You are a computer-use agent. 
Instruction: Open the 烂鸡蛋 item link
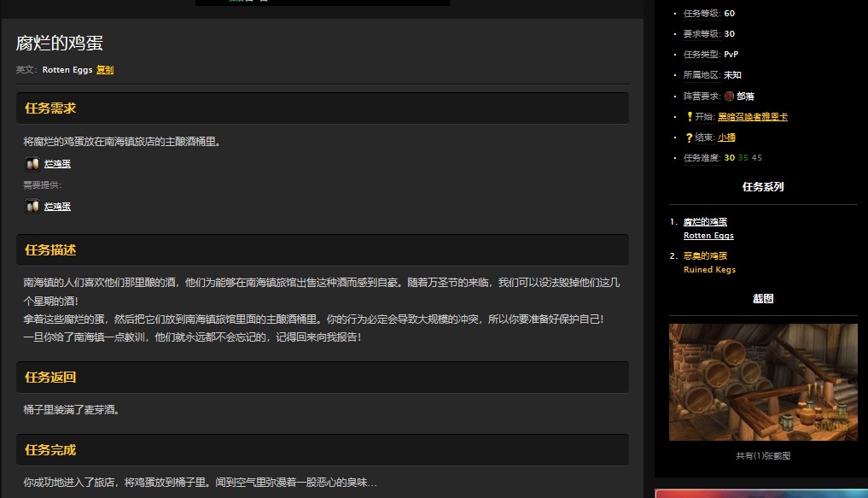coord(57,163)
